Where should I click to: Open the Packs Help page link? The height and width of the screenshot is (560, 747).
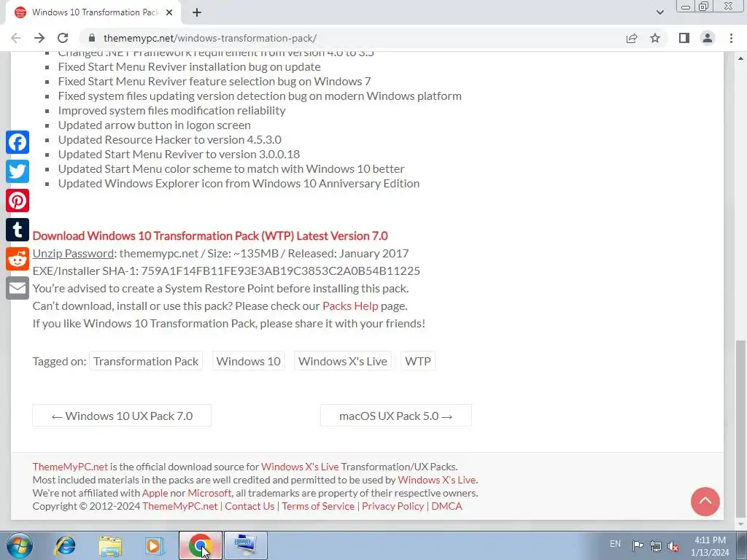pyautogui.click(x=350, y=306)
